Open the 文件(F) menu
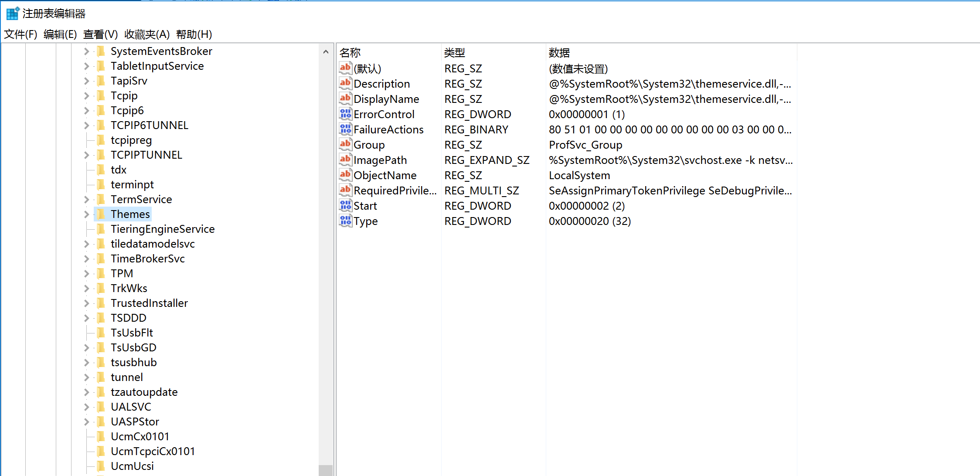This screenshot has height=476, width=980. [20, 34]
